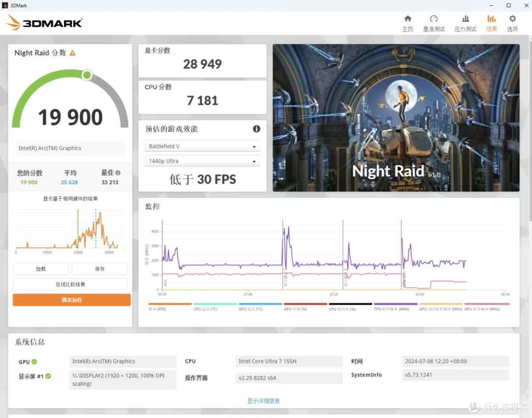The height and width of the screenshot is (418, 532).
Task: Click the 最佳 score 33 213
Action: coord(109,182)
